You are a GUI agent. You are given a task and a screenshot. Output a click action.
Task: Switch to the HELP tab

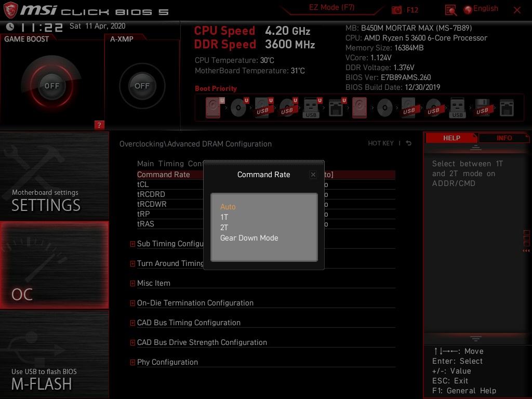(x=451, y=138)
